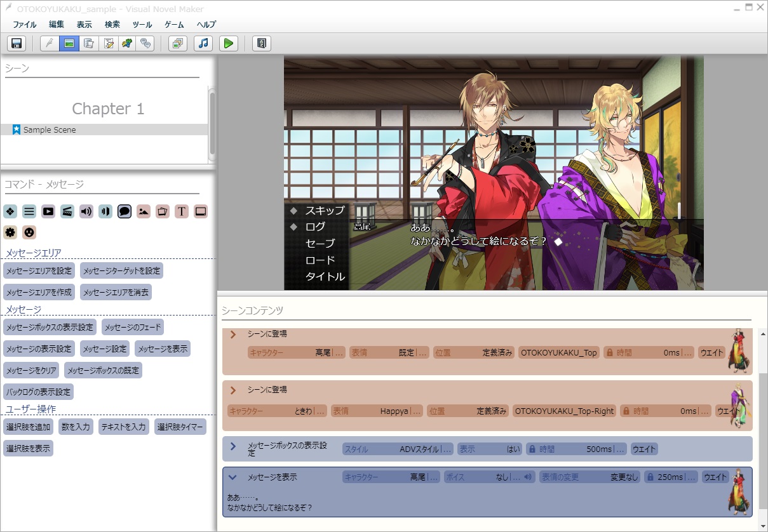Open the stacked windows toolbar icon
The height and width of the screenshot is (532, 768).
coord(178,43)
